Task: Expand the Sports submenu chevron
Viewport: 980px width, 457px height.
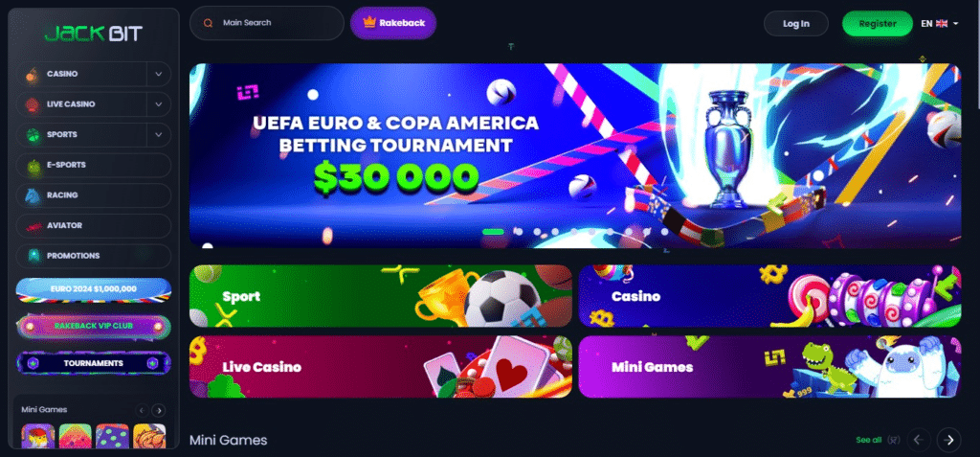Action: (x=159, y=134)
